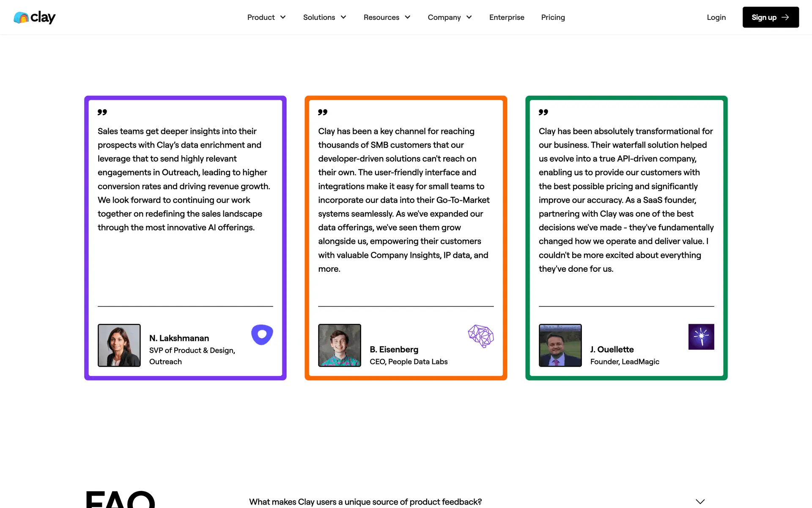Screen dimensions: 812x508
Task: Expand the Solutions menu
Action: tap(324, 17)
